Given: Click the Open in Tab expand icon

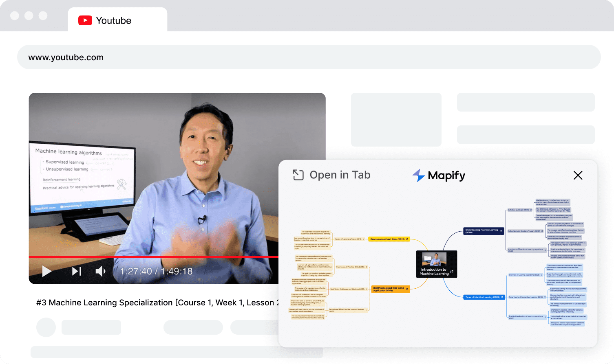Looking at the screenshot, I should coord(298,175).
